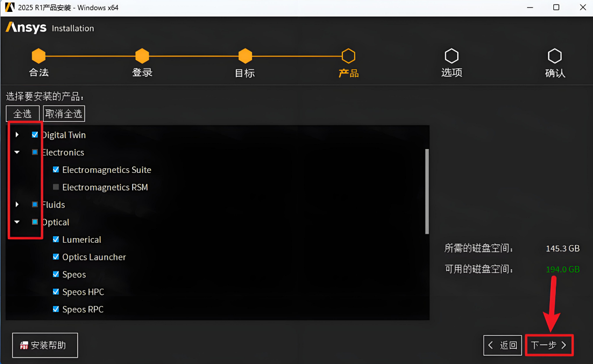Select the 确认 step label
The height and width of the screenshot is (364, 593).
tap(555, 73)
